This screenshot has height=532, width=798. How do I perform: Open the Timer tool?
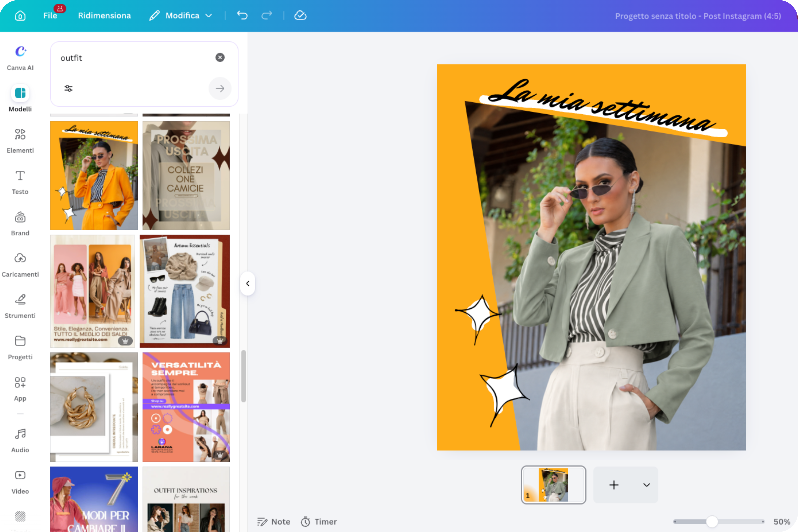pos(319,522)
